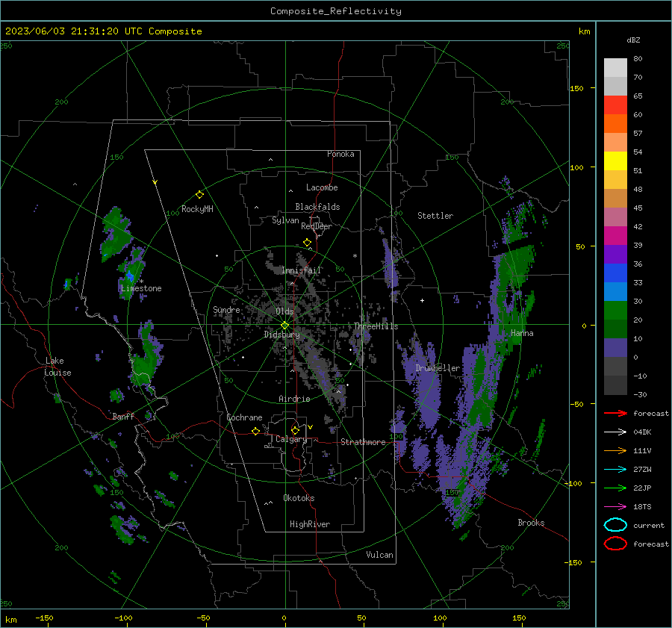The image size is (672, 628).
Task: Click the Didsbury label
Action: 281,335
